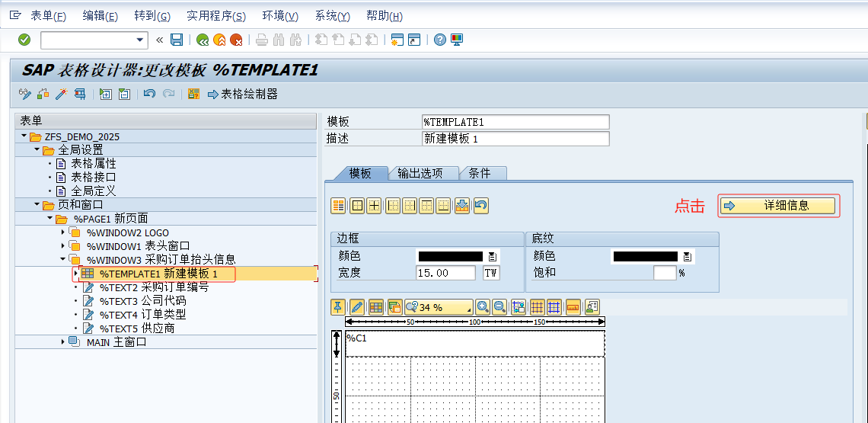This screenshot has width=868, height=423.
Task: Toggle Display/Change glasses-pencil icon
Action: [x=25, y=94]
